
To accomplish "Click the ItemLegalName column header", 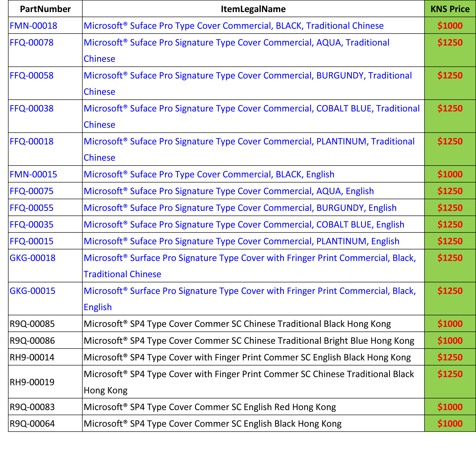I will 253,9.
